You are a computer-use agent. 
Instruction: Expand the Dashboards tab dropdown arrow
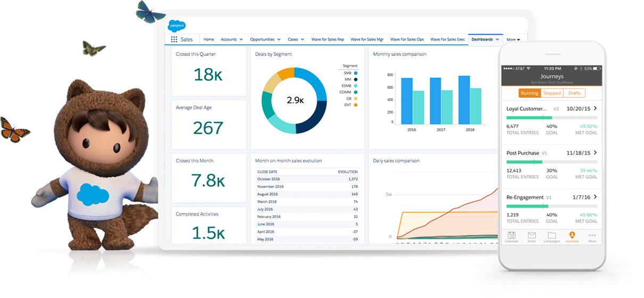tap(498, 39)
